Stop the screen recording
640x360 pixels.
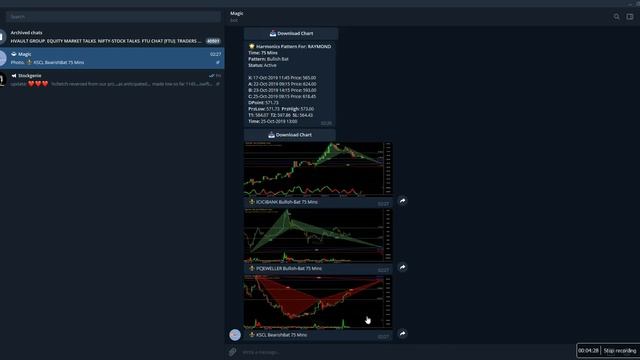pos(620,351)
